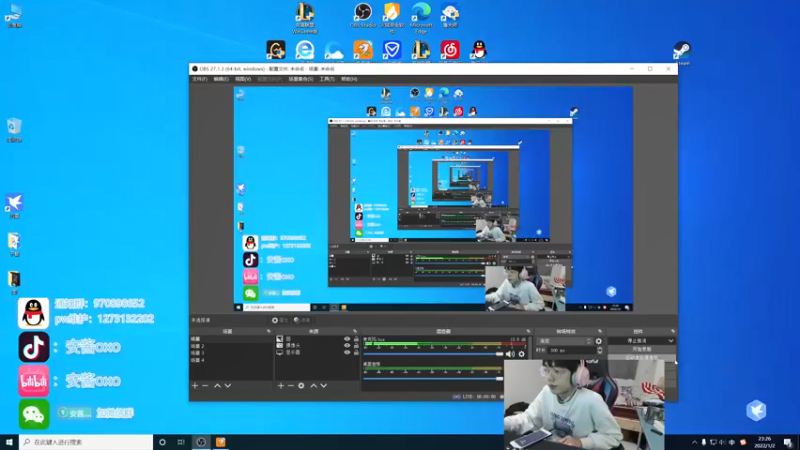
Task: Move the source down in the Sources list
Action: click(323, 386)
